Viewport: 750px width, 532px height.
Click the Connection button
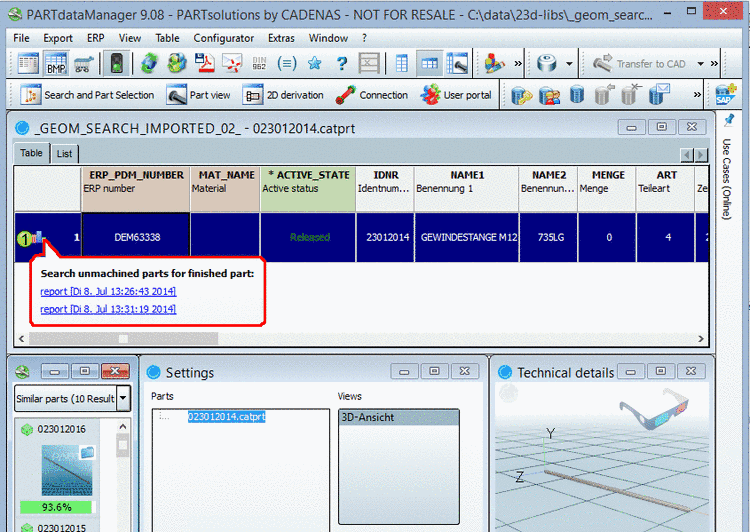372,95
